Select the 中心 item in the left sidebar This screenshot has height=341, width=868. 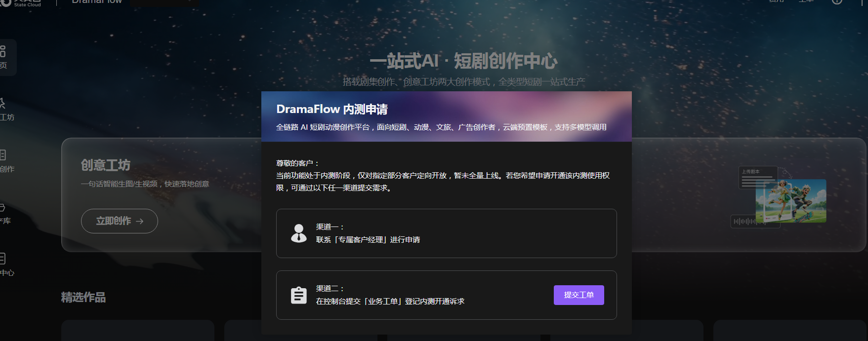click(6, 265)
